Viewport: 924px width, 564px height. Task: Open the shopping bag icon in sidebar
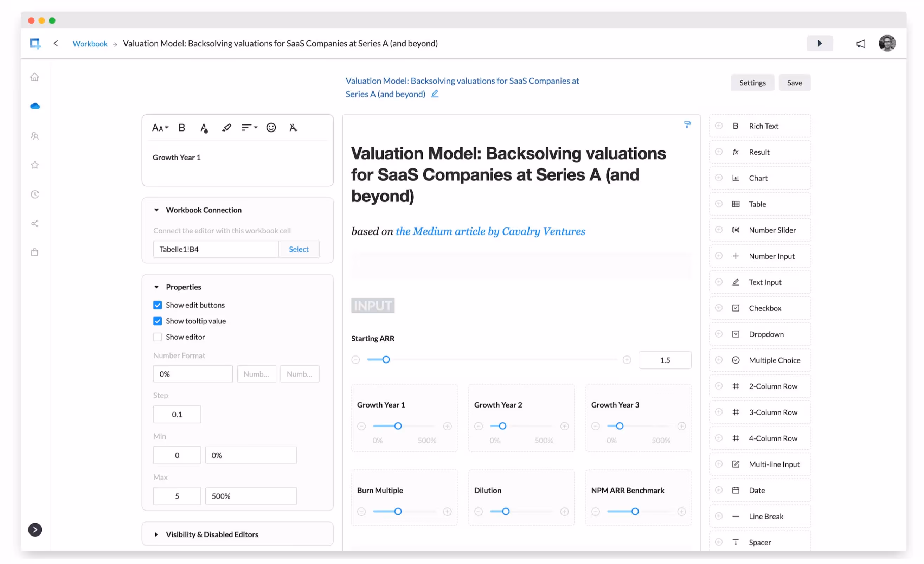click(x=35, y=252)
